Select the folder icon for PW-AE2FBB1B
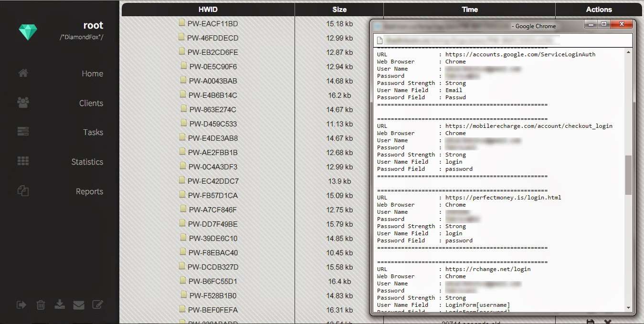 click(x=182, y=152)
